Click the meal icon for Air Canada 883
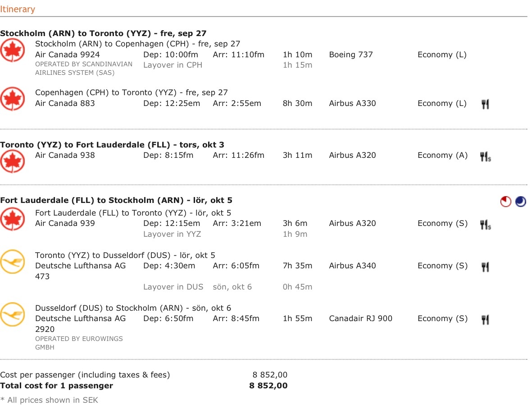The width and height of the screenshot is (532, 405). coord(485,104)
